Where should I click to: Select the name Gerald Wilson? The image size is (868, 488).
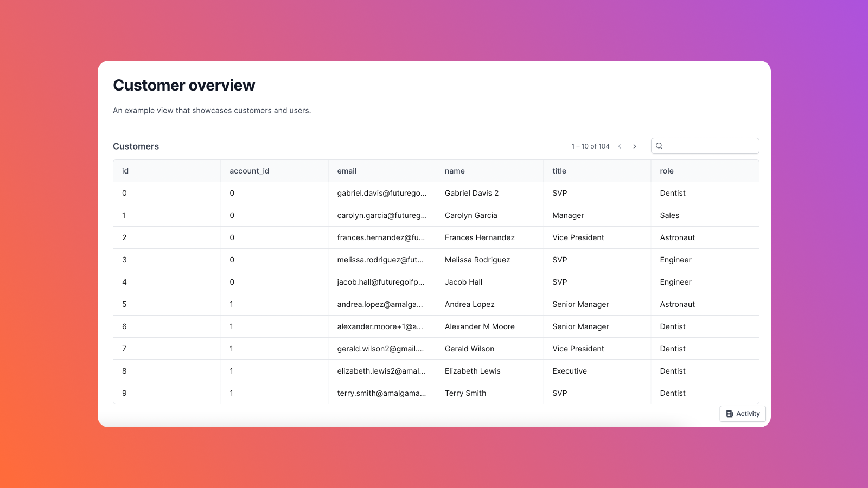tap(469, 349)
